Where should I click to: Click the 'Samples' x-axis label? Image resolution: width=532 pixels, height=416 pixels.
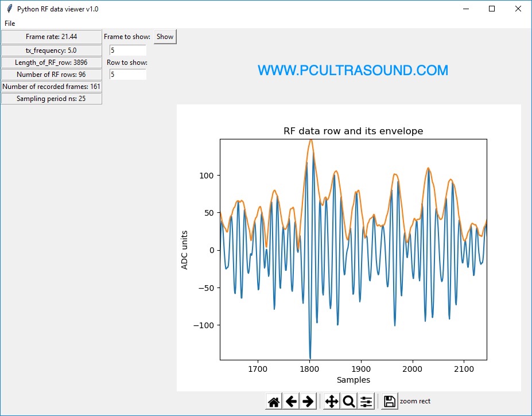353,380
